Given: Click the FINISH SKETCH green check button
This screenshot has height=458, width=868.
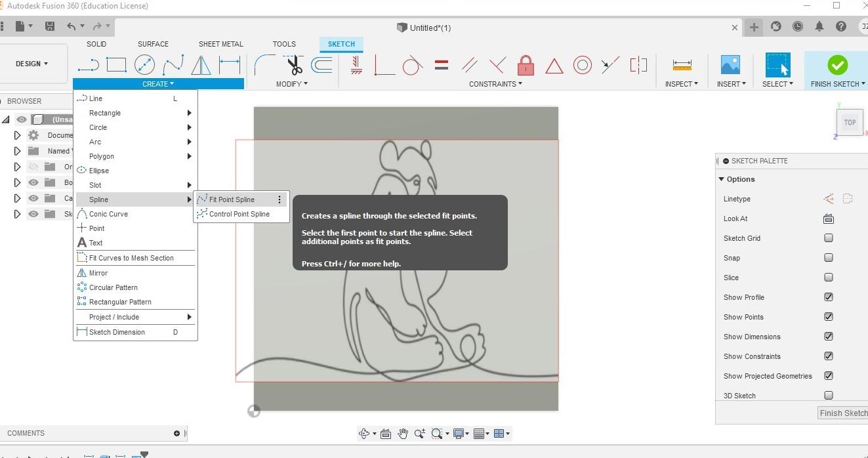Looking at the screenshot, I should (837, 65).
